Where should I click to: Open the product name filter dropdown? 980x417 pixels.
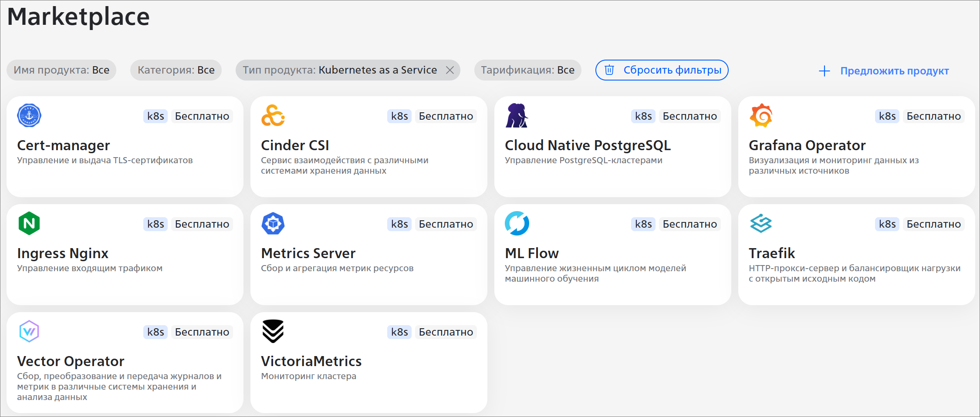click(61, 70)
